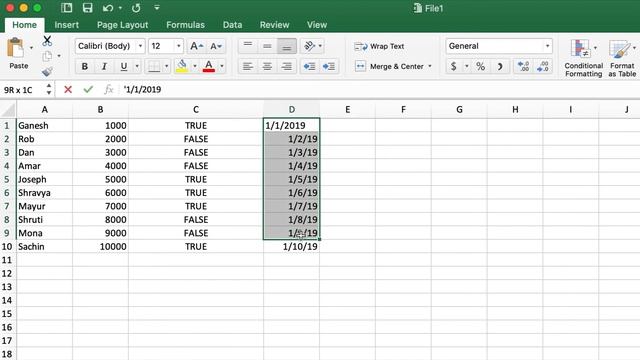Open the fill color palette arrow

195,66
